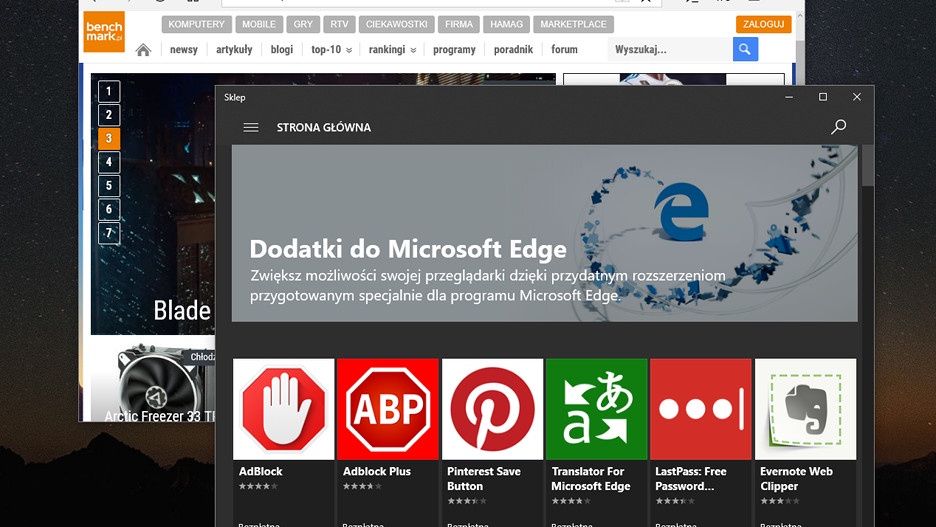Minimize the Sklep window
The height and width of the screenshot is (527, 936).
[789, 97]
